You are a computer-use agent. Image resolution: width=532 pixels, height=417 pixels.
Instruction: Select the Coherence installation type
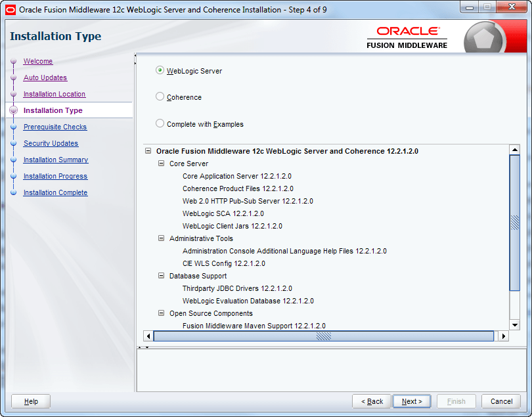coord(160,97)
